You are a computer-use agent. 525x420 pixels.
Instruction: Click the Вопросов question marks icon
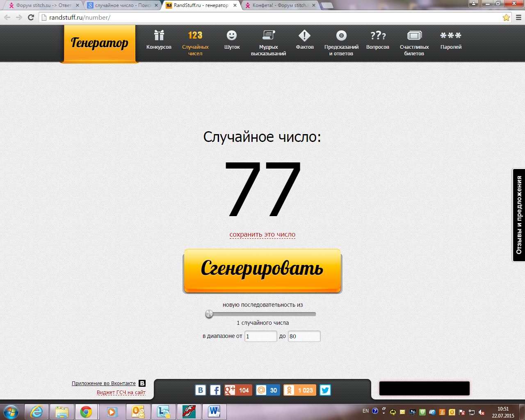[377, 36]
